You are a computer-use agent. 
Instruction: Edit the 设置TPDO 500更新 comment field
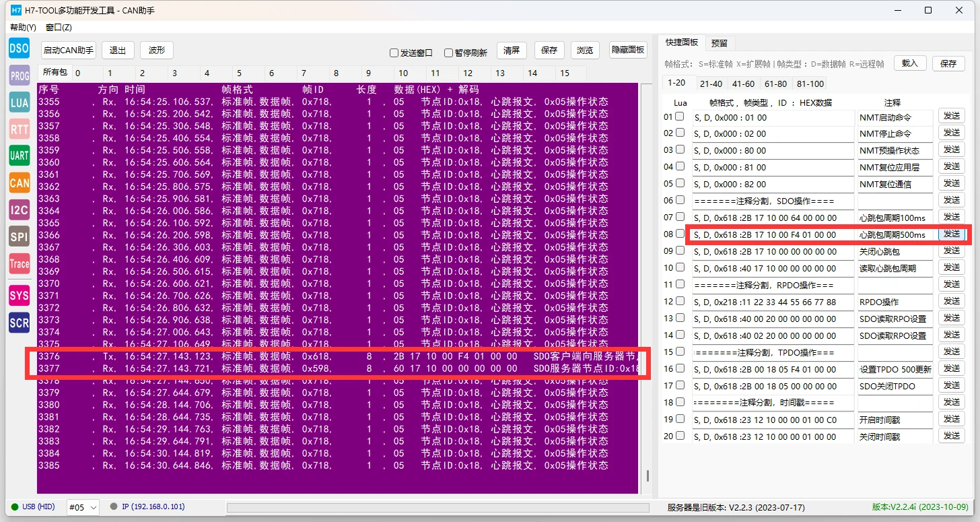coord(895,369)
